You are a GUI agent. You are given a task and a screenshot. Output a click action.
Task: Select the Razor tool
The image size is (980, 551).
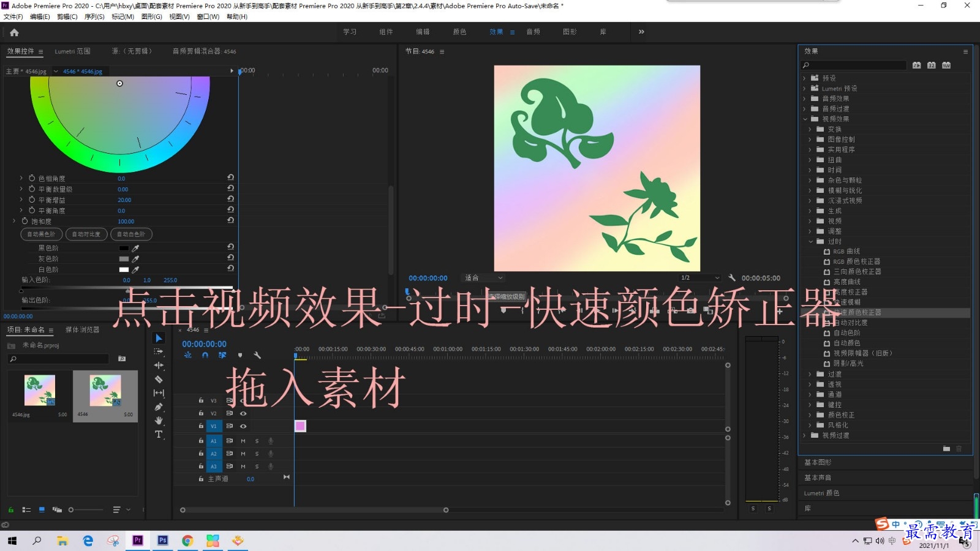point(159,379)
